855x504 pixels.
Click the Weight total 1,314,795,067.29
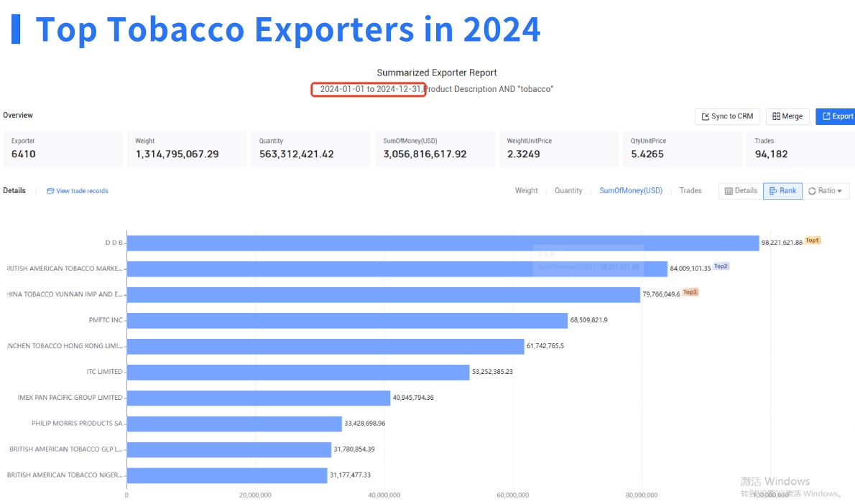177,154
